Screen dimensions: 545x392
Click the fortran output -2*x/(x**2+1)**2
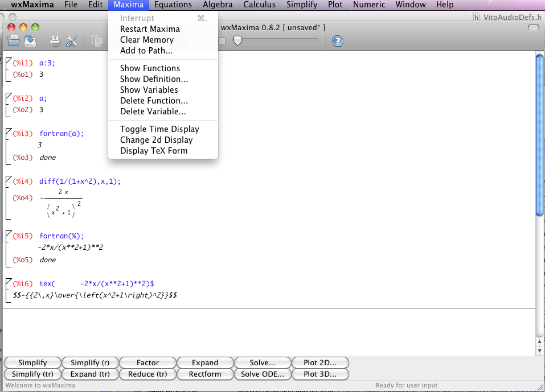(x=71, y=247)
